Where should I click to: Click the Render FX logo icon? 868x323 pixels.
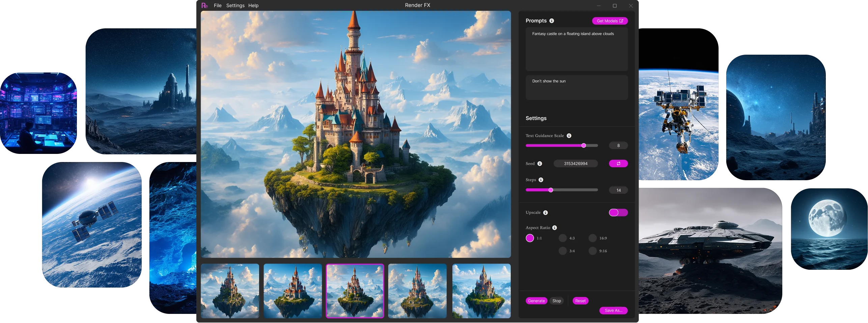[204, 5]
